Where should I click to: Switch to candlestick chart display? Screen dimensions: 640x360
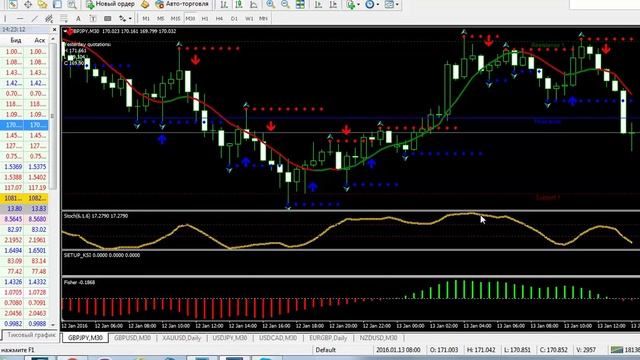(x=239, y=4)
